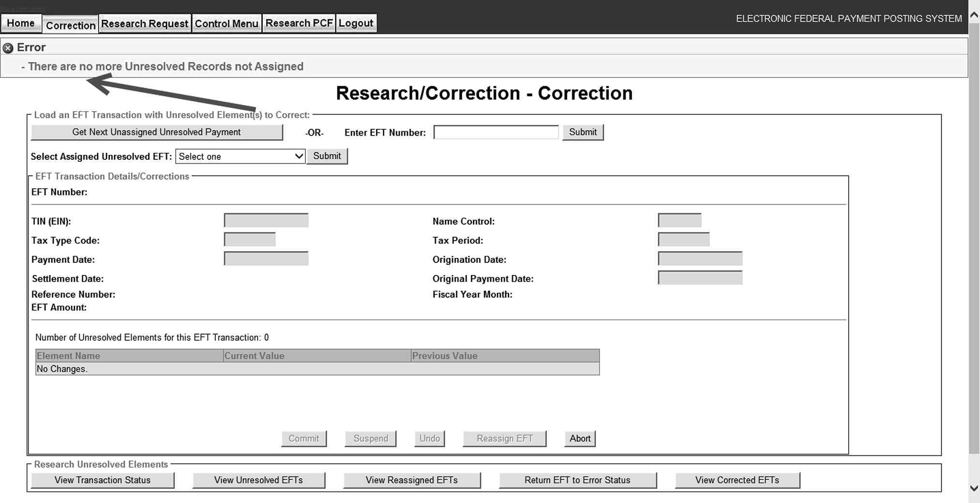Open the Select Assigned Unresolved EFT dropdown
This screenshot has height=503, width=980.
click(x=240, y=156)
